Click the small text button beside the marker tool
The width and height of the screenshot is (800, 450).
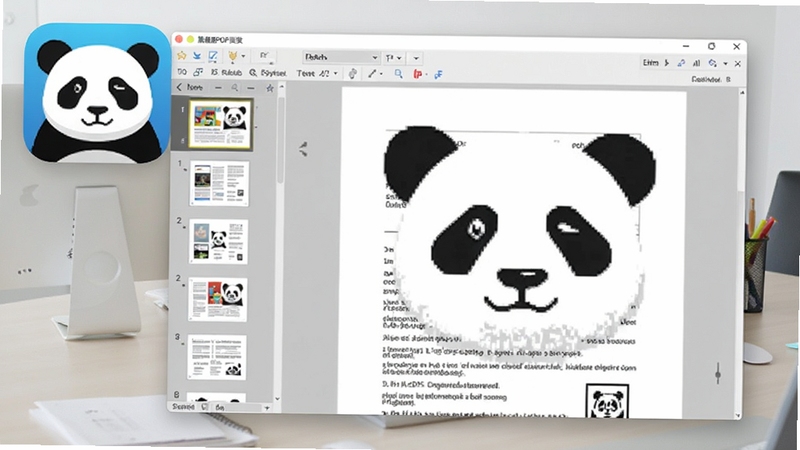[264, 56]
